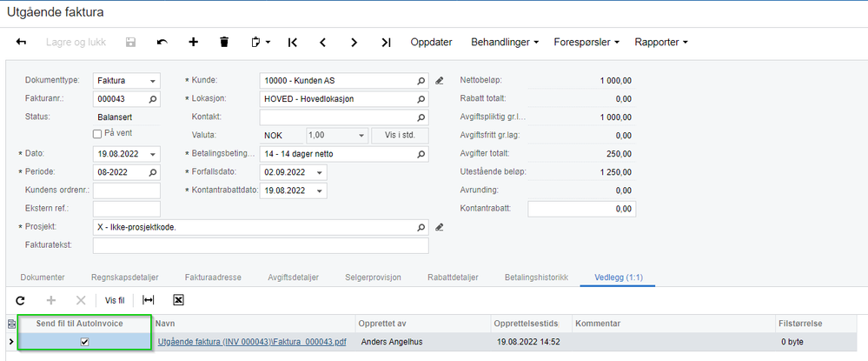Click the Ekstern ref. input field
Screen dimensions: 868x361
click(x=127, y=209)
